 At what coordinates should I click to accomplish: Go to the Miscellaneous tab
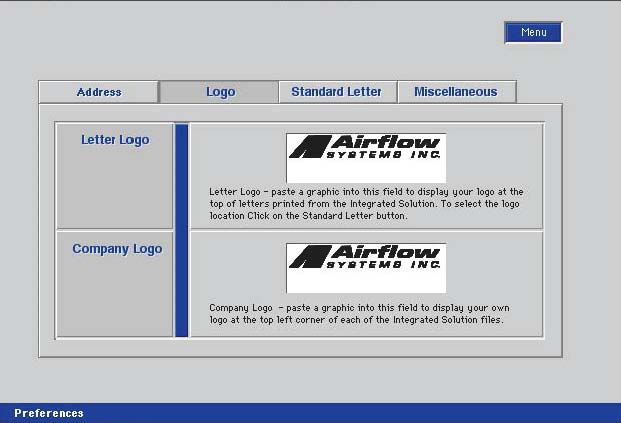tap(457, 92)
